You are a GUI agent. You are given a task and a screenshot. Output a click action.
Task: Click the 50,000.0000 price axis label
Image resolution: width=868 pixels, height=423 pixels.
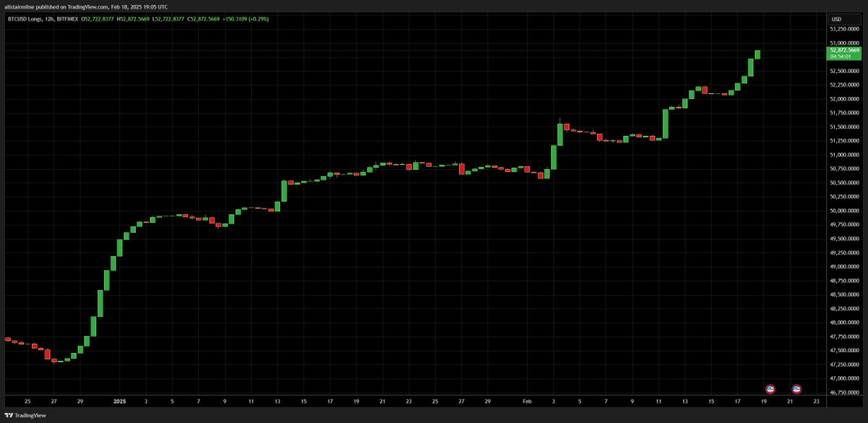845,211
